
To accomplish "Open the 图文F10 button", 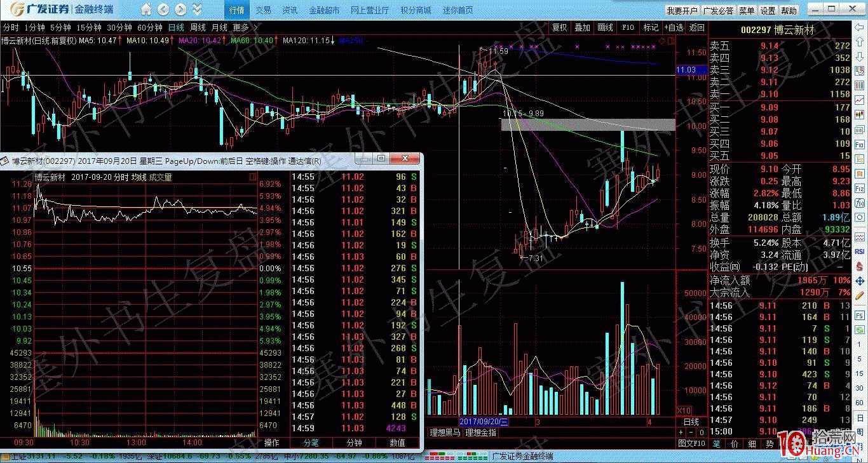I will (x=691, y=443).
